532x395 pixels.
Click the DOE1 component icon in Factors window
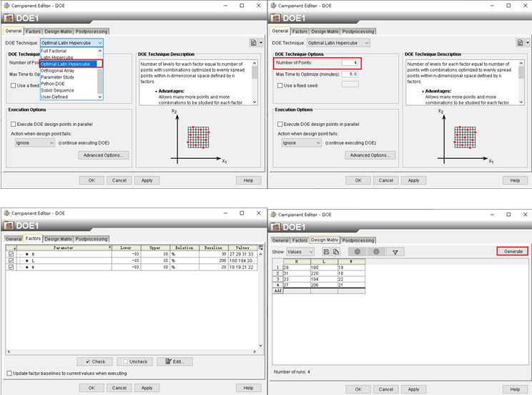click(x=9, y=227)
